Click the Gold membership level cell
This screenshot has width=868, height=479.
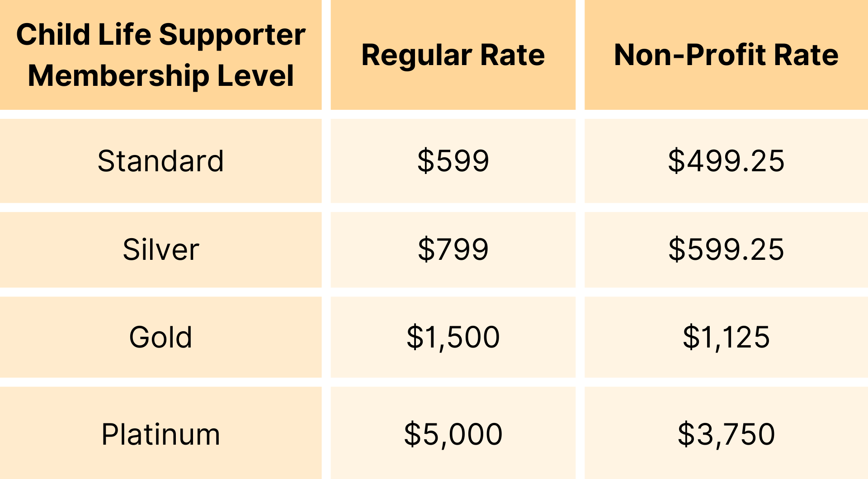[160, 337]
